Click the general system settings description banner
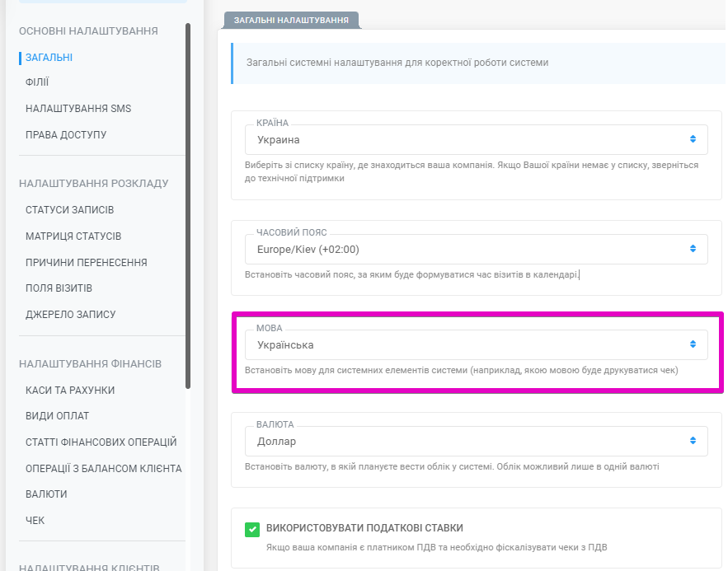The image size is (728, 571). click(x=478, y=63)
